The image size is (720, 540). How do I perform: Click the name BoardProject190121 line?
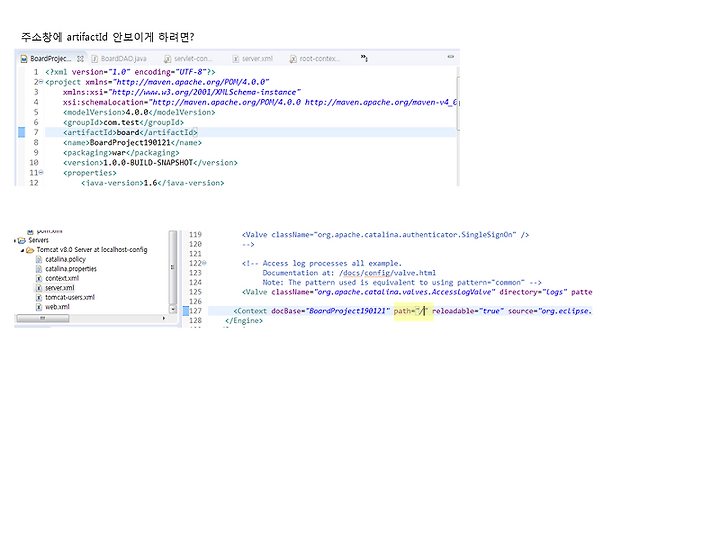pos(132,142)
